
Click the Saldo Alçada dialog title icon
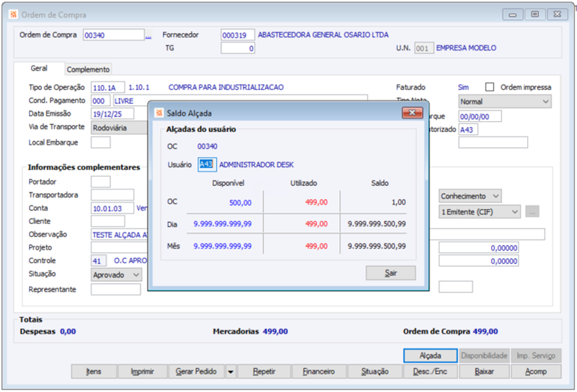[x=159, y=113]
